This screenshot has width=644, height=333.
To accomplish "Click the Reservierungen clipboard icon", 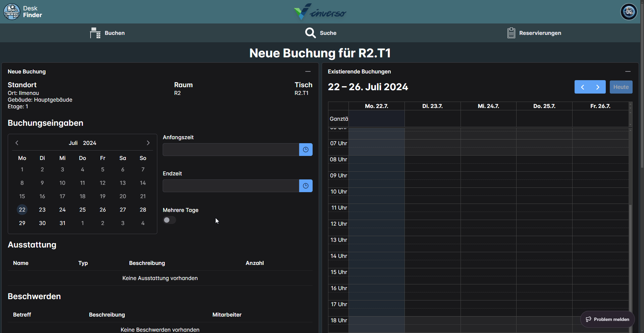I will coord(511,33).
